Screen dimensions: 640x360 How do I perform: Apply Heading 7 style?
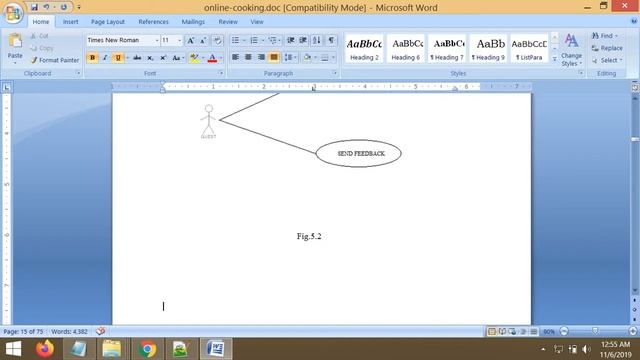447,49
